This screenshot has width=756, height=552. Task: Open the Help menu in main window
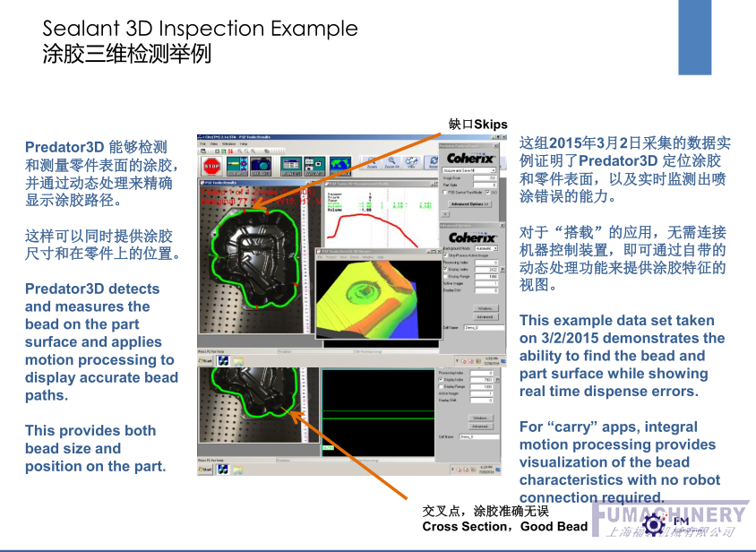(x=245, y=143)
